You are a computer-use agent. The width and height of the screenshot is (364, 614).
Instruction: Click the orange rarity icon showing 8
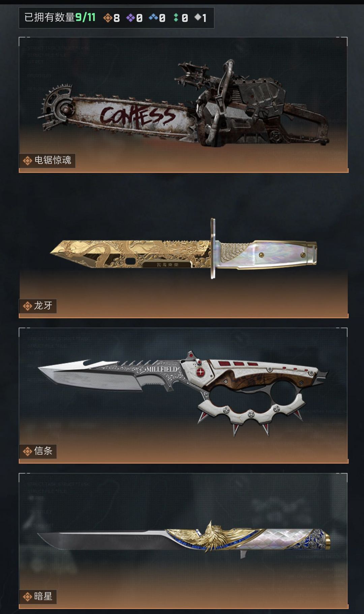pos(108,18)
